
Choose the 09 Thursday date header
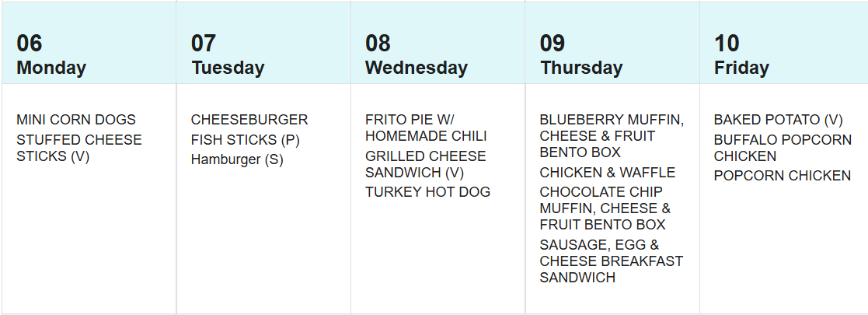pos(581,54)
